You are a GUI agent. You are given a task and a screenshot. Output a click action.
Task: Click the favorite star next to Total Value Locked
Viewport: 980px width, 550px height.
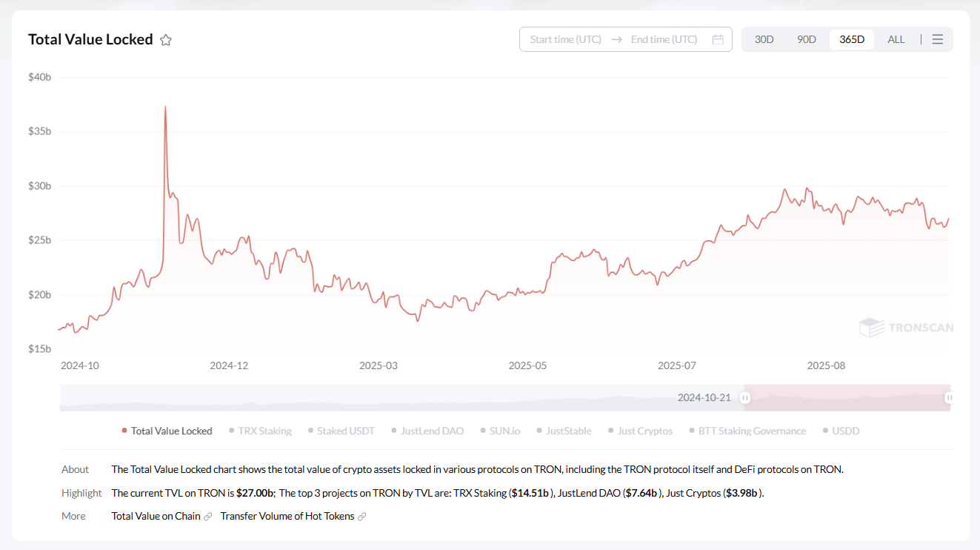(x=166, y=40)
